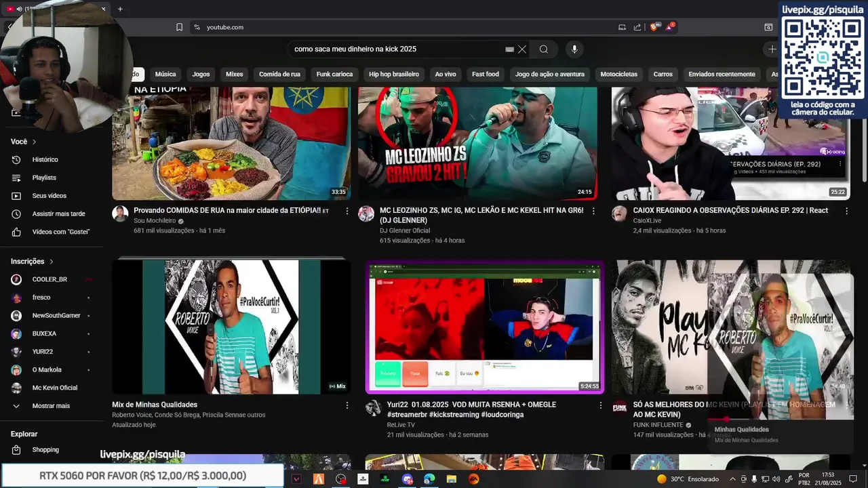Open options menu for CAIOX REAGINDO video
The image size is (868, 488).
click(x=846, y=211)
